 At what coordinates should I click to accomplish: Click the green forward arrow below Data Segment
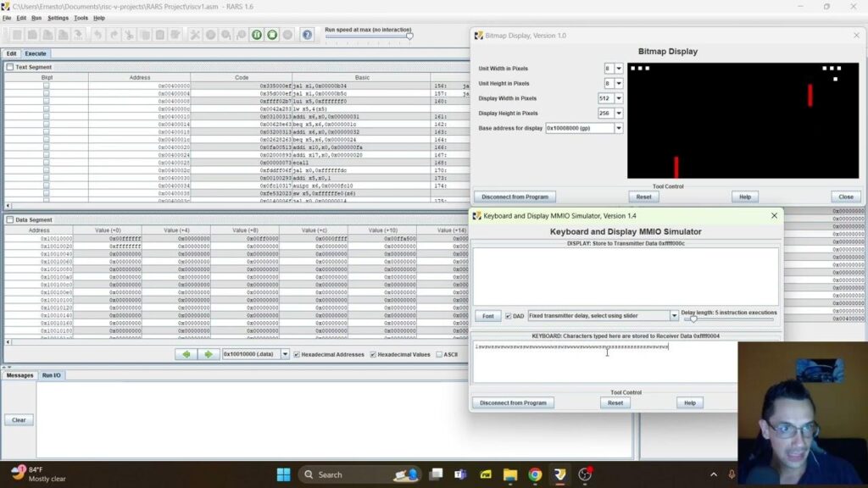click(208, 354)
